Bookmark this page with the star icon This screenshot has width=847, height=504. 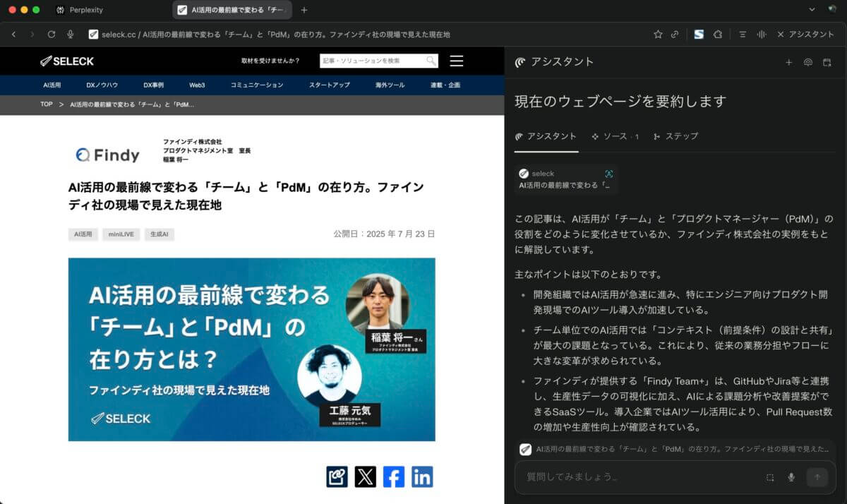coord(658,34)
